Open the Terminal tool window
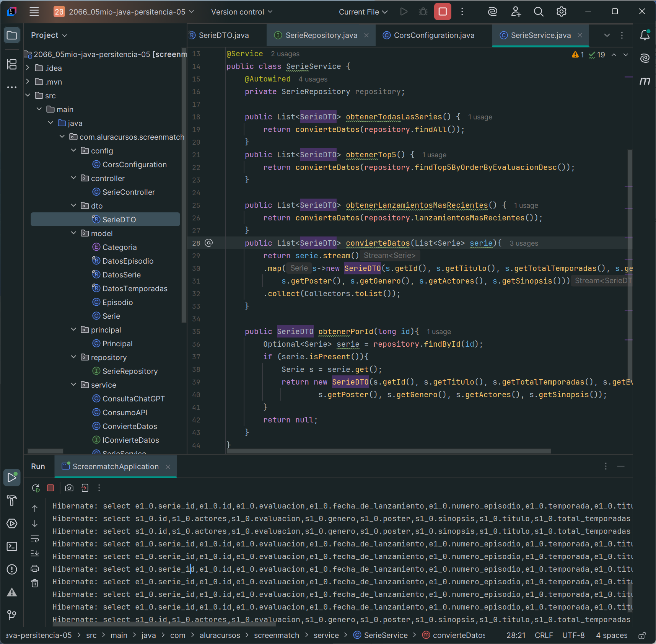 point(12,546)
